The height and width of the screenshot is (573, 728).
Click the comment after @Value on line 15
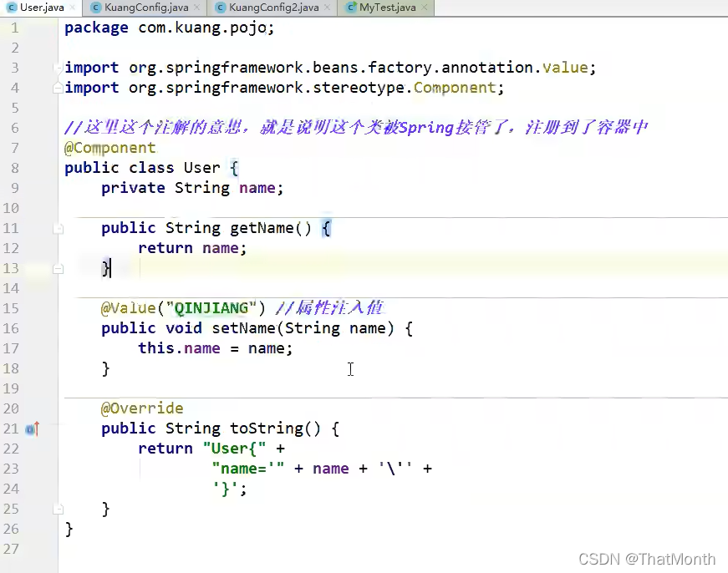329,307
